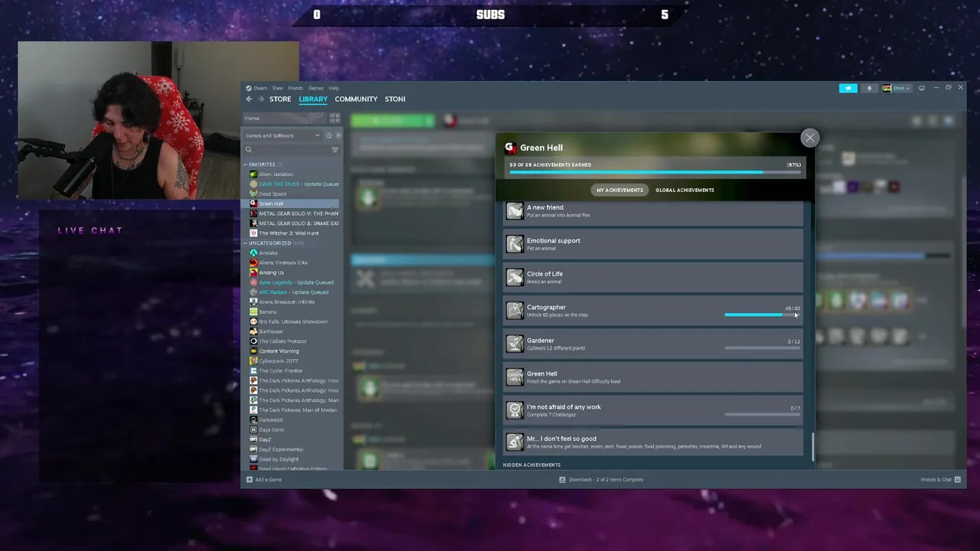Click the Gardener progress bar

point(762,347)
